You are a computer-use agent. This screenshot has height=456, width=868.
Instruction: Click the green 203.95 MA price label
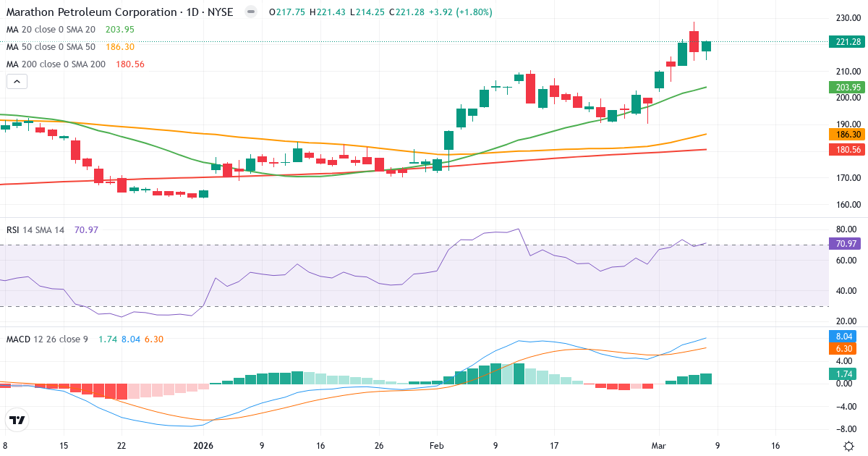coord(846,87)
